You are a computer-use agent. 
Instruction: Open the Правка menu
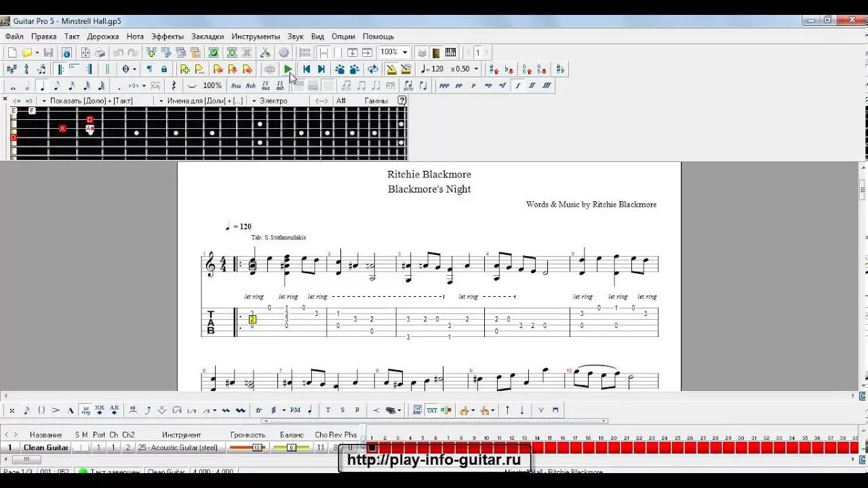click(44, 37)
